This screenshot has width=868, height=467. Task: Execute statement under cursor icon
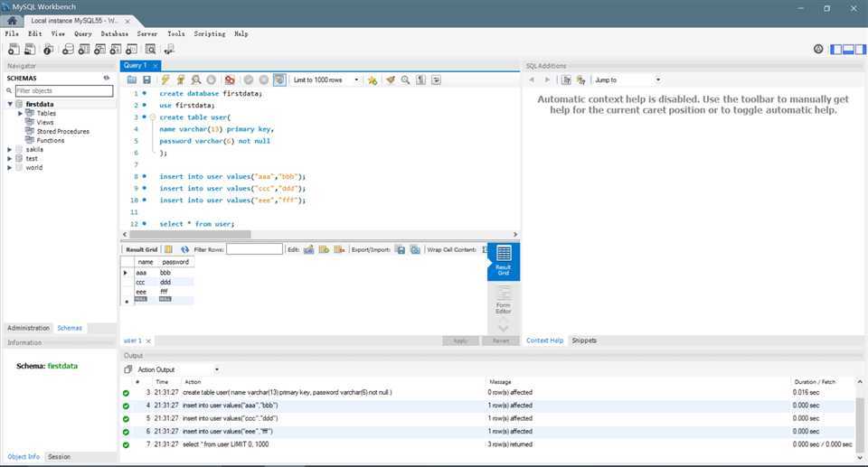(180, 79)
